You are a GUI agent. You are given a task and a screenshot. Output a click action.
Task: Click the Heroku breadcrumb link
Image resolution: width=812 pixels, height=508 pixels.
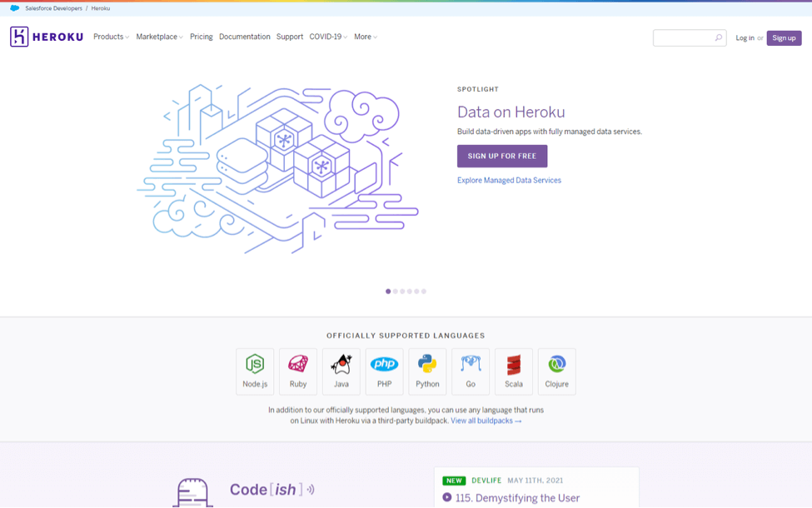[101, 8]
